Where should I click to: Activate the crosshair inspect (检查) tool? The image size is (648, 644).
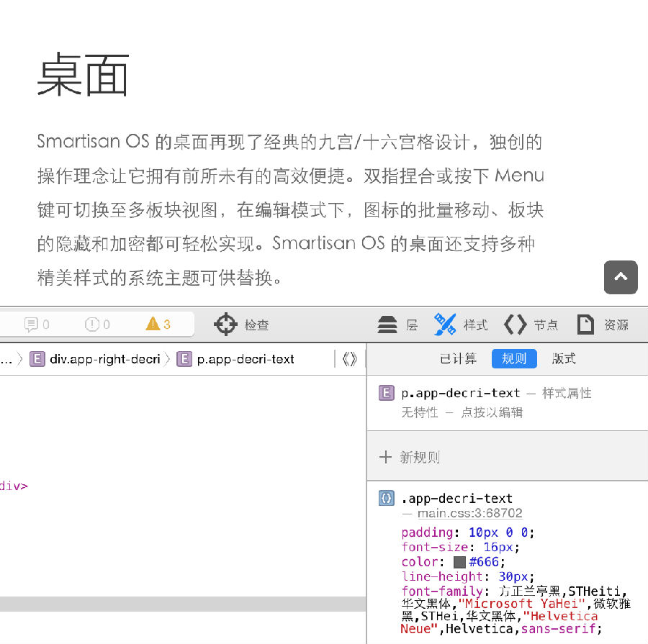pos(226,325)
